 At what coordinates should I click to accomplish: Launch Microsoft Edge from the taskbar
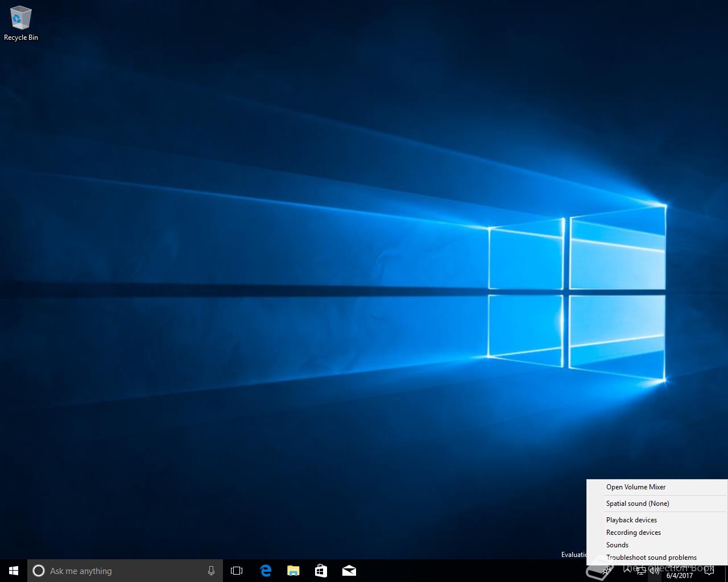point(266,571)
